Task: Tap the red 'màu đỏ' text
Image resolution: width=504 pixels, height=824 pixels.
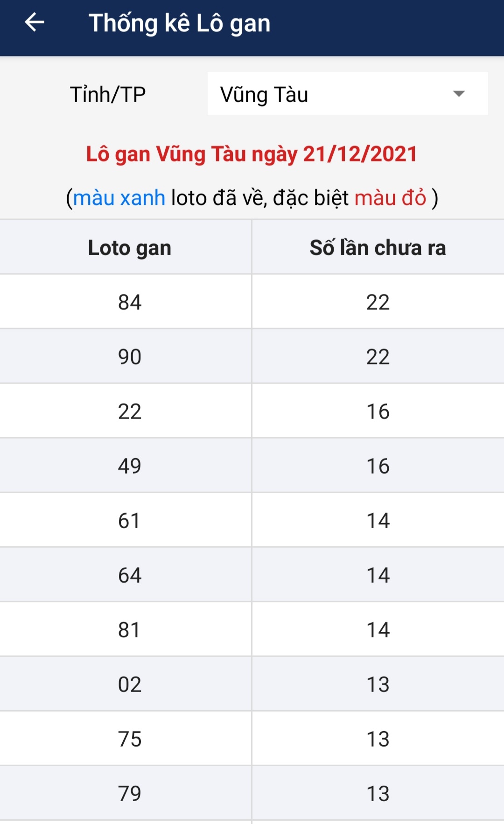Action: pos(390,198)
